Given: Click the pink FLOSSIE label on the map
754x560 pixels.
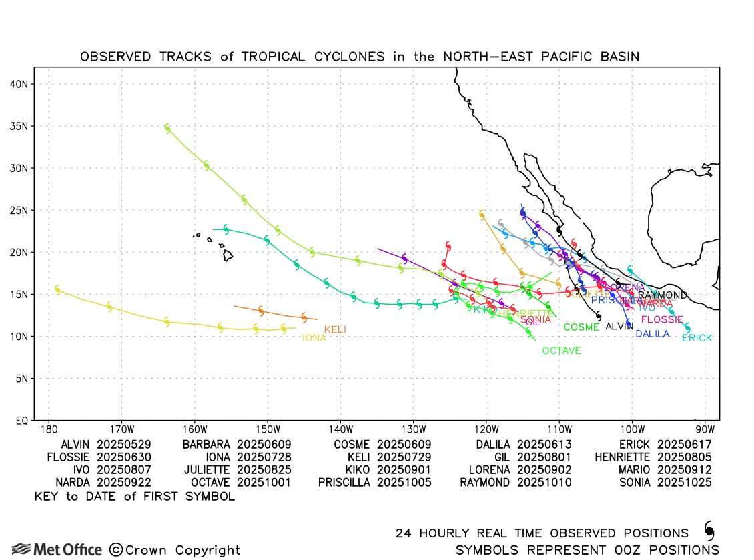Looking at the screenshot, I should pyautogui.click(x=662, y=319).
